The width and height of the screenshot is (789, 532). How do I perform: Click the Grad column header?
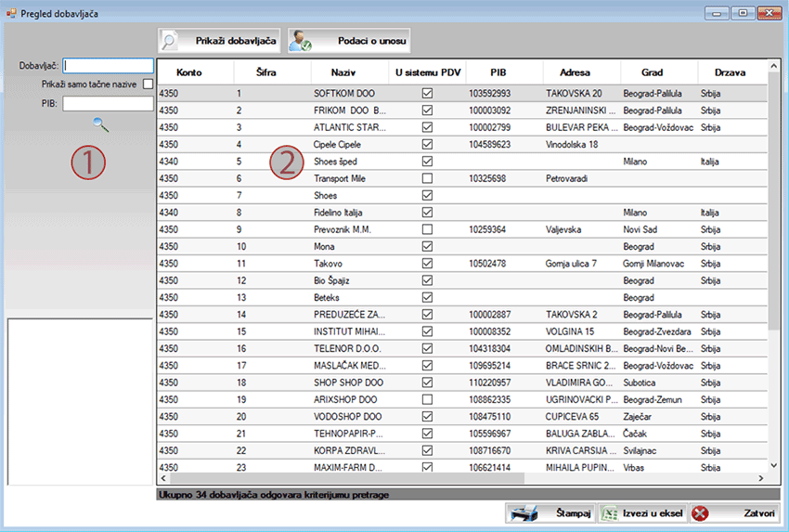pos(659,72)
